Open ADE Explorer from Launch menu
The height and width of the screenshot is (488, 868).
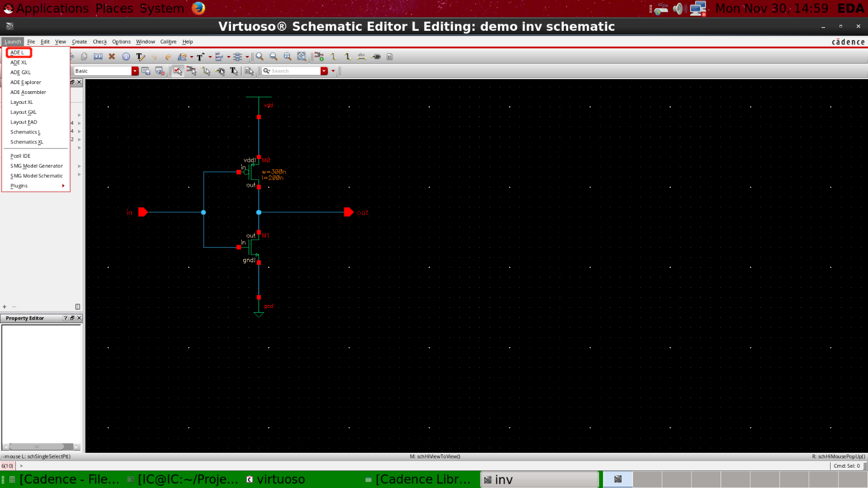click(x=25, y=82)
